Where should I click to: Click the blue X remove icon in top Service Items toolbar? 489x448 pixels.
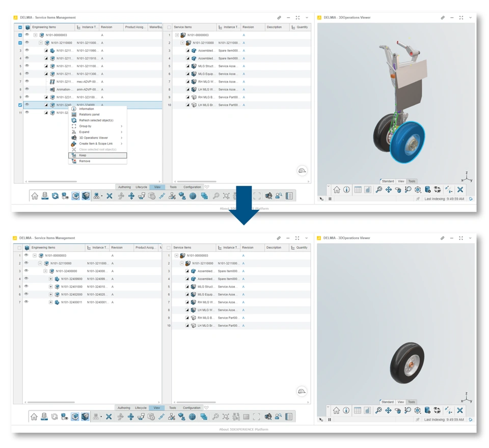click(109, 196)
